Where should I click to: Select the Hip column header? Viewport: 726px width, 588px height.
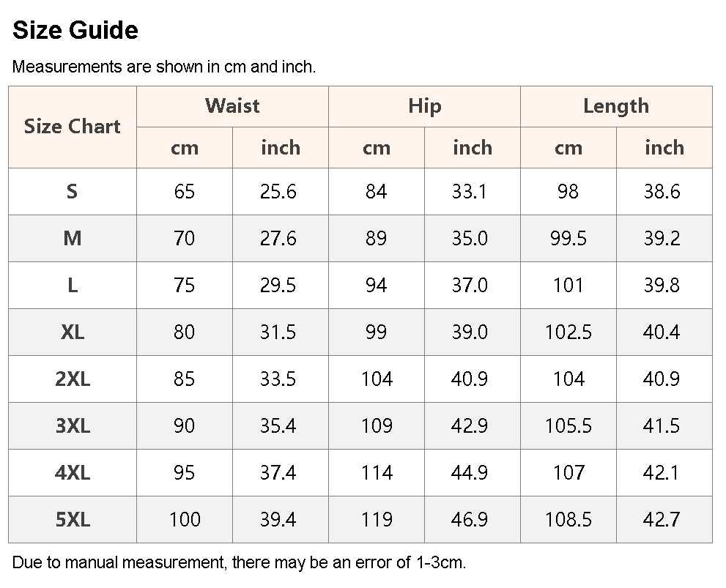tap(425, 106)
